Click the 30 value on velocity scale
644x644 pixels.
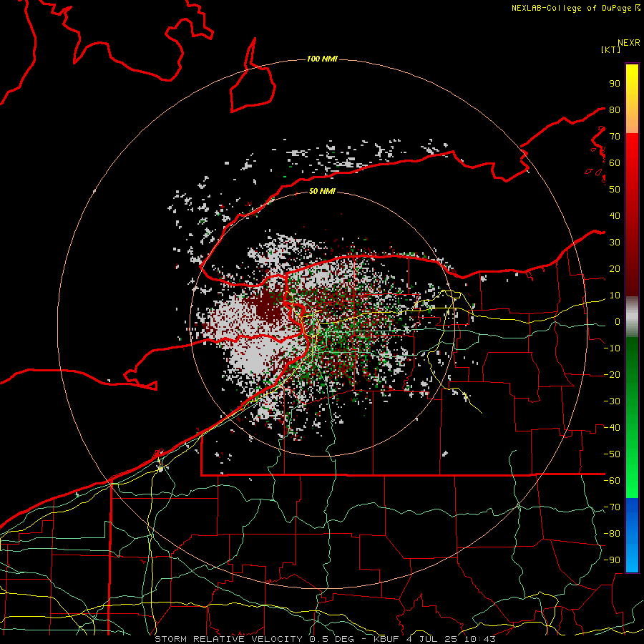[x=615, y=243]
